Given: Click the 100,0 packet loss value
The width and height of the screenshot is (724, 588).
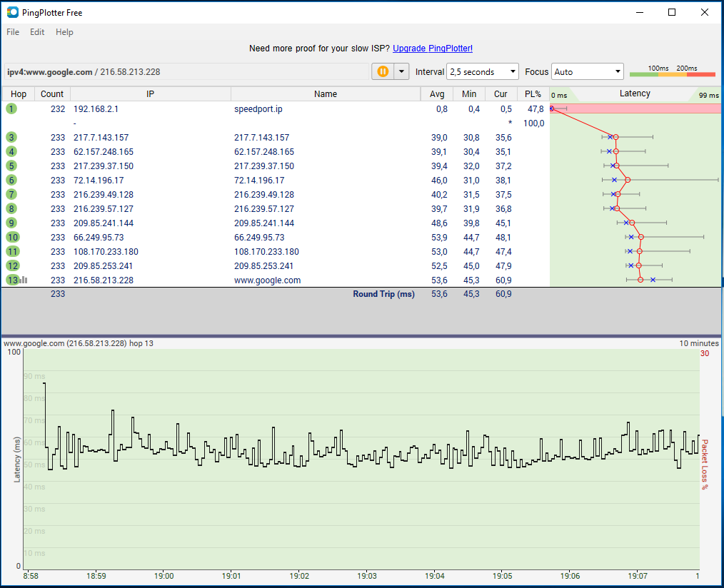Looking at the screenshot, I should click(534, 123).
